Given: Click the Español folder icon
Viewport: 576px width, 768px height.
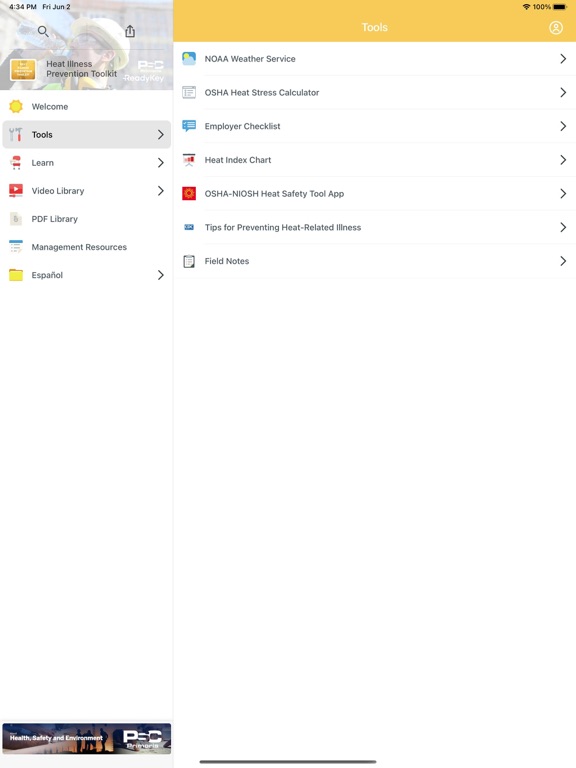Looking at the screenshot, I should 16,275.
